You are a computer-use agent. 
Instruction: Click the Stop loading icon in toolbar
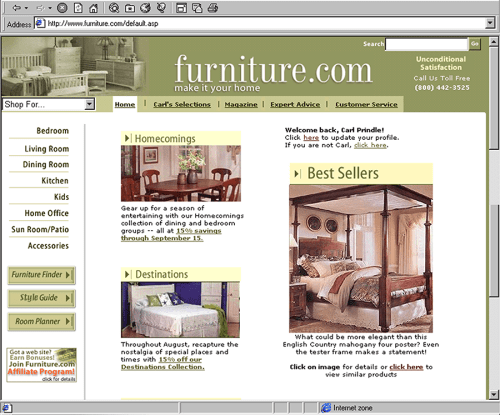[x=62, y=8]
